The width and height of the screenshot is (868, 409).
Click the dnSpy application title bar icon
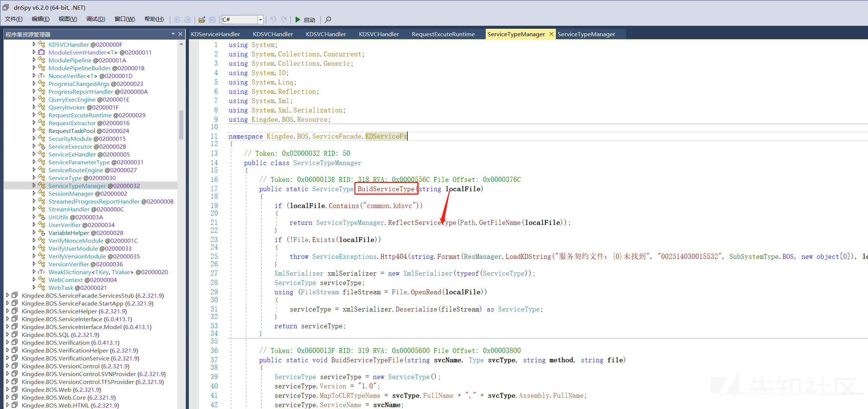pos(6,7)
